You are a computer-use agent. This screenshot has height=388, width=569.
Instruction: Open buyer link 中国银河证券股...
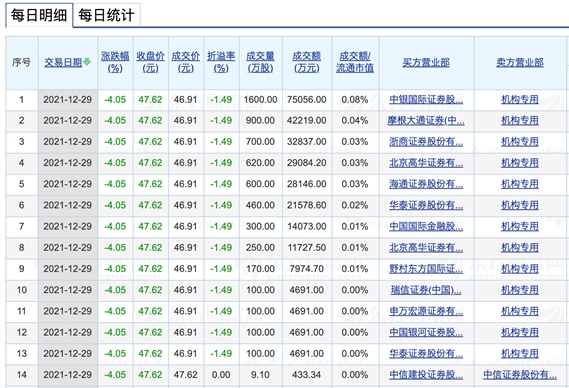pos(426,332)
